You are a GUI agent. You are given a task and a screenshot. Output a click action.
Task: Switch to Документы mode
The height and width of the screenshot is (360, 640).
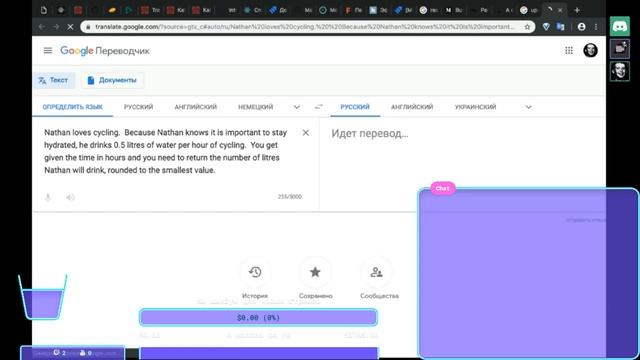click(x=112, y=80)
